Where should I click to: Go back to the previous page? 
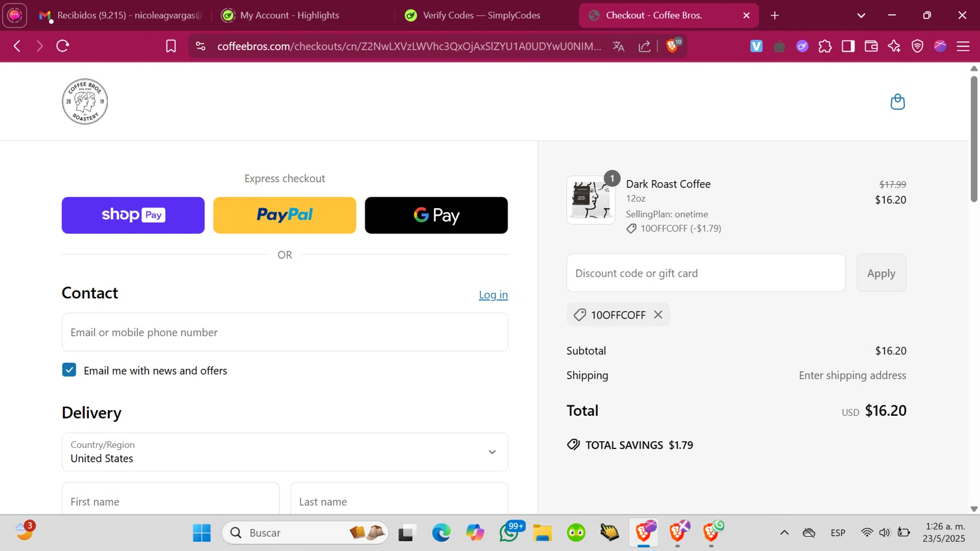click(18, 46)
